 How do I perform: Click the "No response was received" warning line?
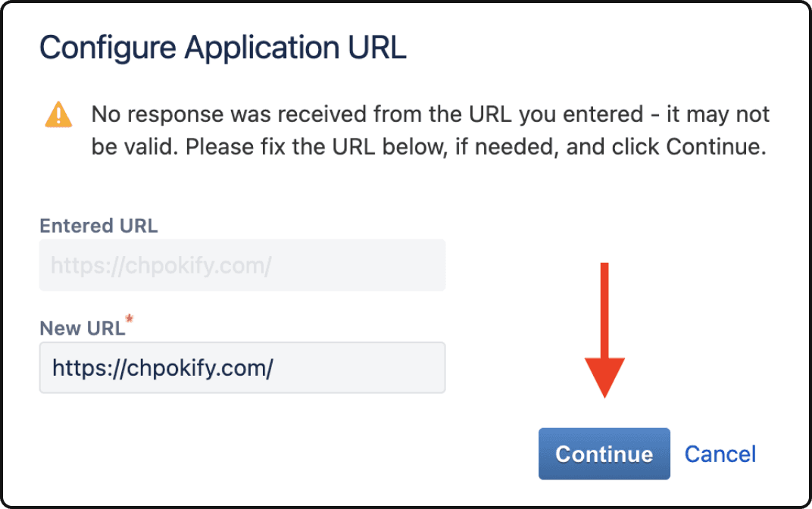pos(430,114)
